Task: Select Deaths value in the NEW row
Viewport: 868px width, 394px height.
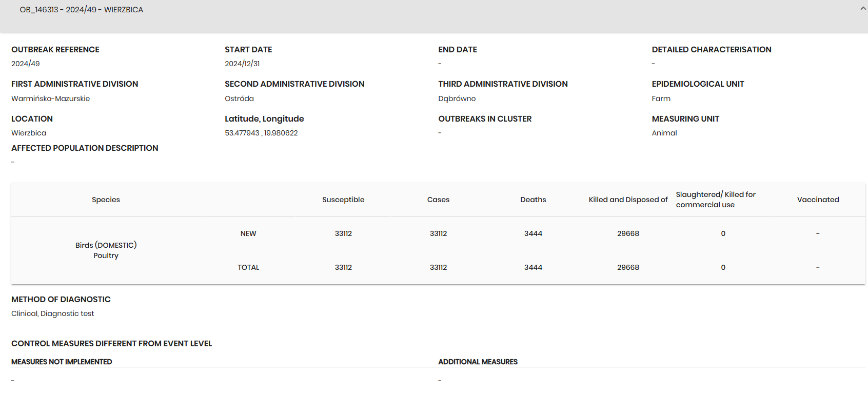Action: [x=533, y=233]
